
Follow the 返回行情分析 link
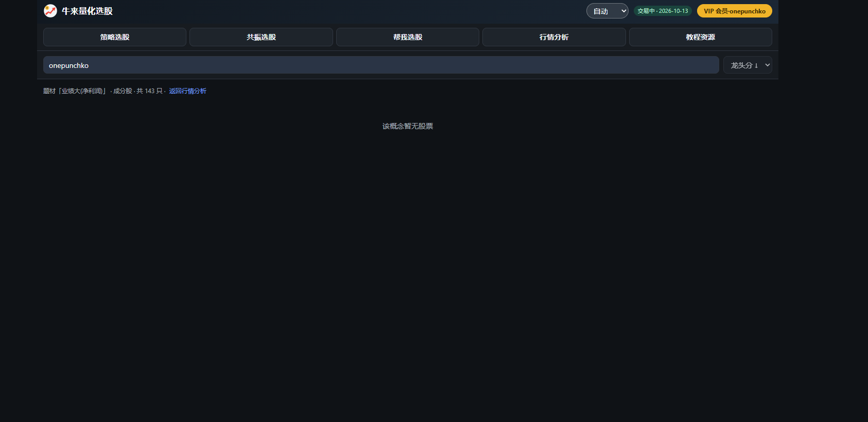coord(188,91)
